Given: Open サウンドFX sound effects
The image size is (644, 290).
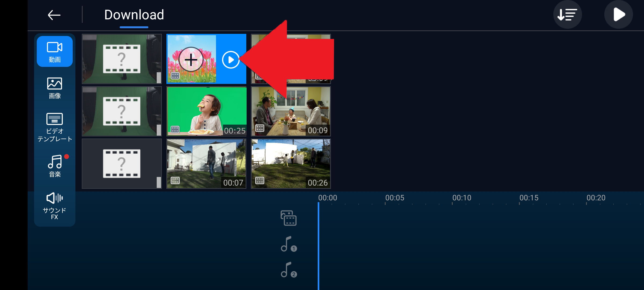Looking at the screenshot, I should [55, 206].
